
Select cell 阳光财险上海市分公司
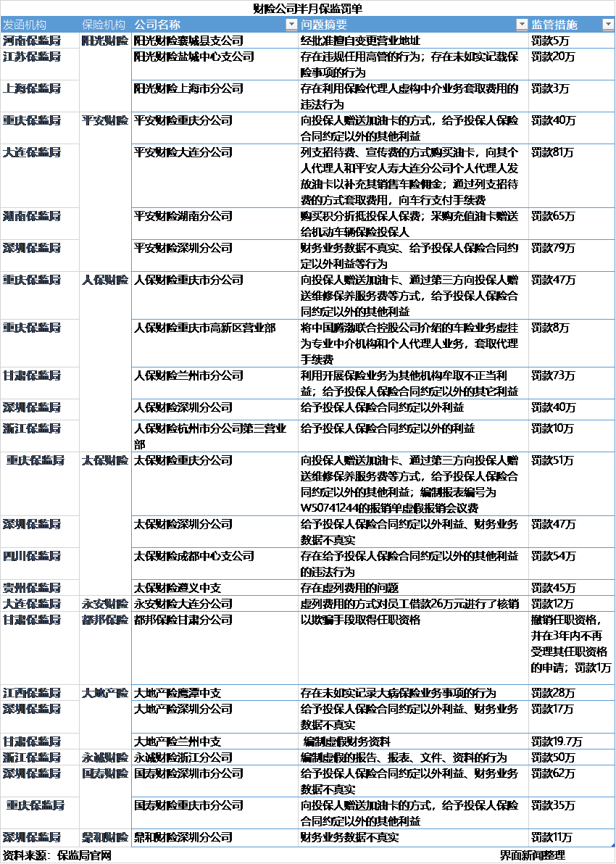pos(215,96)
